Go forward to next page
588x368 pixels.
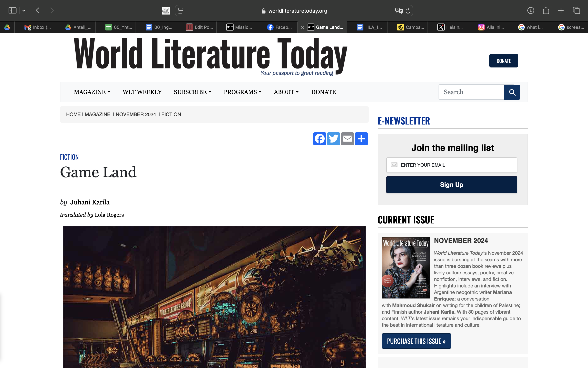52,10
